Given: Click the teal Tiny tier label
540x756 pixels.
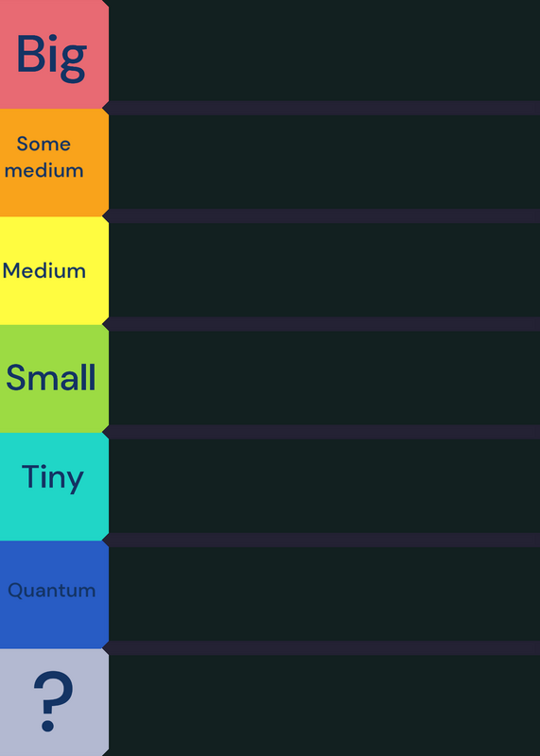Looking at the screenshot, I should [54, 487].
